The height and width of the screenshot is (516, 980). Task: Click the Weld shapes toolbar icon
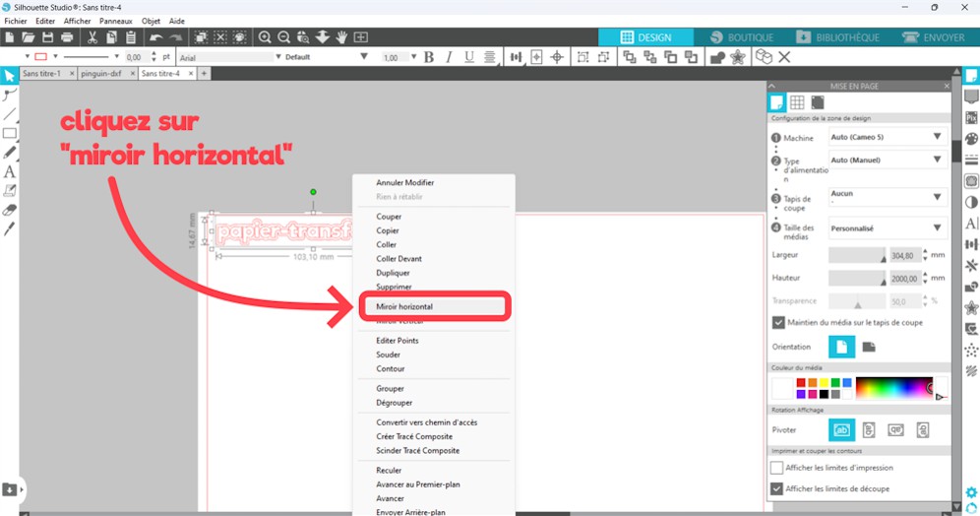(717, 57)
